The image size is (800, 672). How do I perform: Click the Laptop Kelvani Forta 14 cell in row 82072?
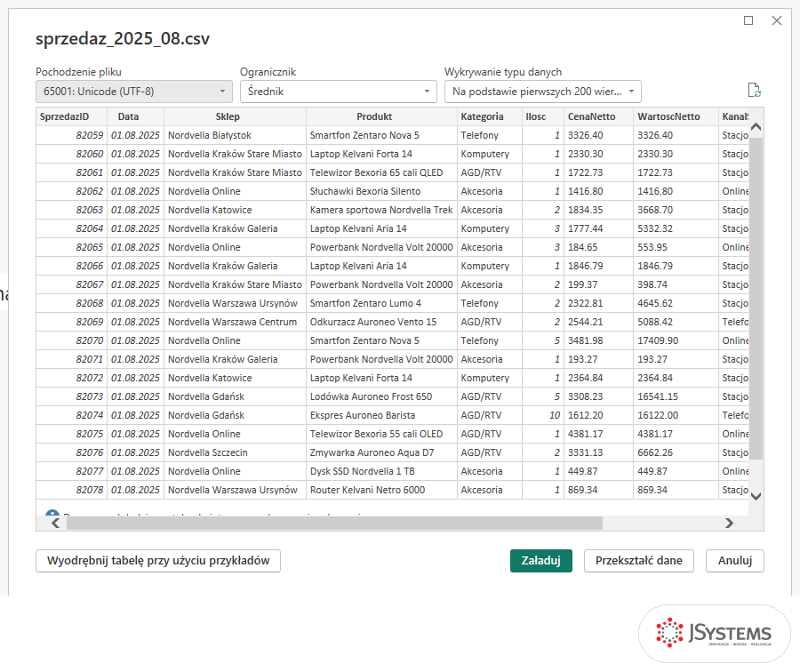point(381,378)
